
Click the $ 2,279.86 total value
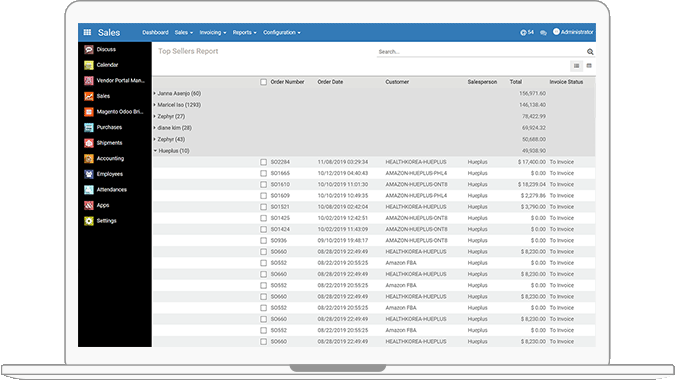(x=533, y=196)
